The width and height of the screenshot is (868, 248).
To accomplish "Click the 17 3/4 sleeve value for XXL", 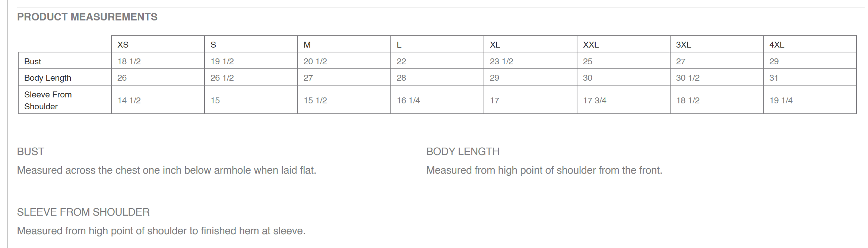I will coord(595,100).
